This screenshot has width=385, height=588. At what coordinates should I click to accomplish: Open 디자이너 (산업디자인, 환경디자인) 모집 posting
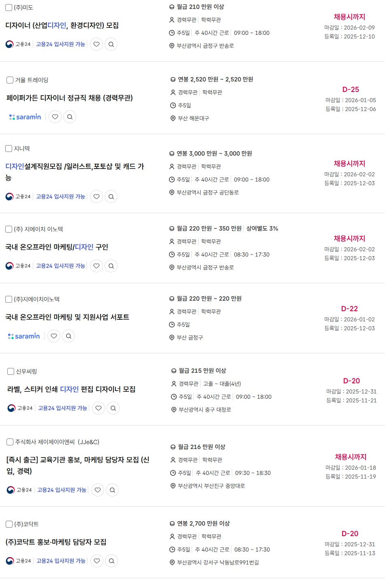click(62, 25)
